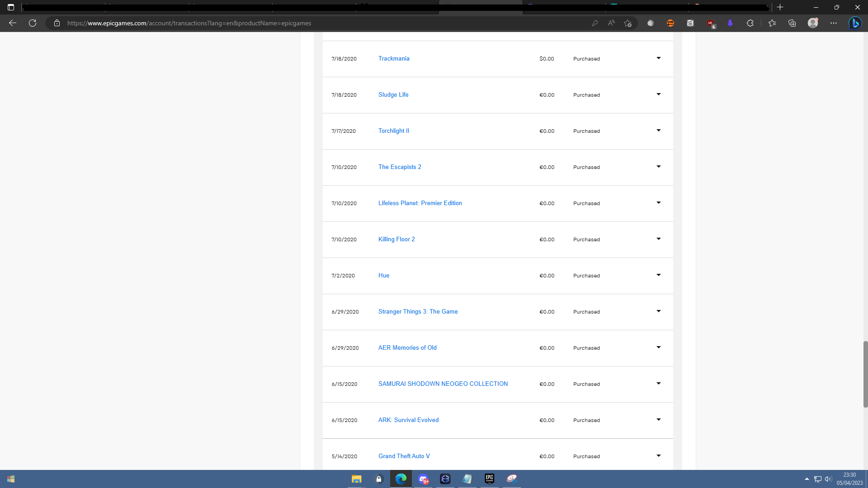This screenshot has width=868, height=488.
Task: Open the taskbar clock and date
Action: coord(849,479)
